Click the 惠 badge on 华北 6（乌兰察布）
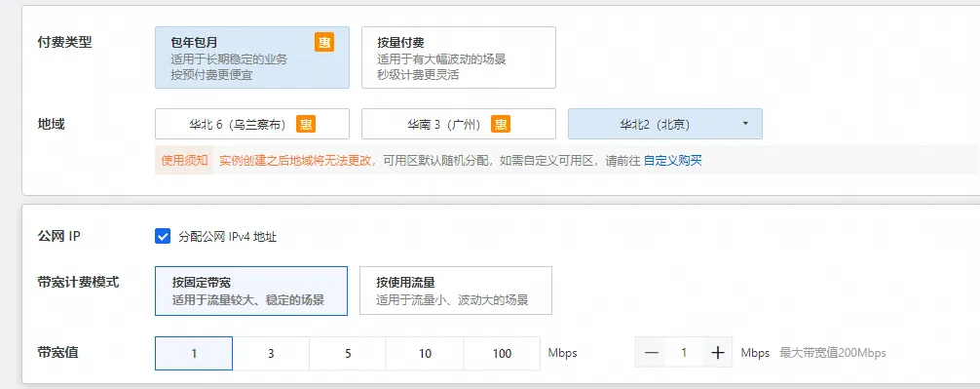 306,124
